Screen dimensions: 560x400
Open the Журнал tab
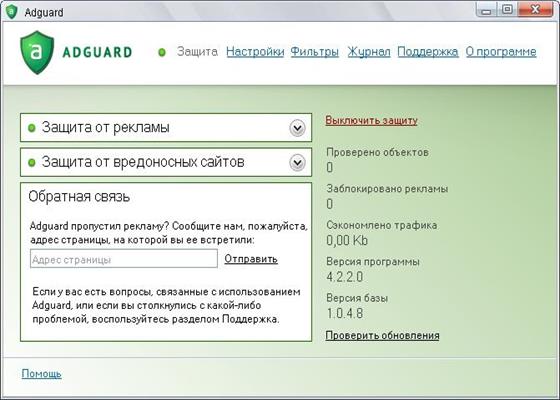tap(369, 52)
